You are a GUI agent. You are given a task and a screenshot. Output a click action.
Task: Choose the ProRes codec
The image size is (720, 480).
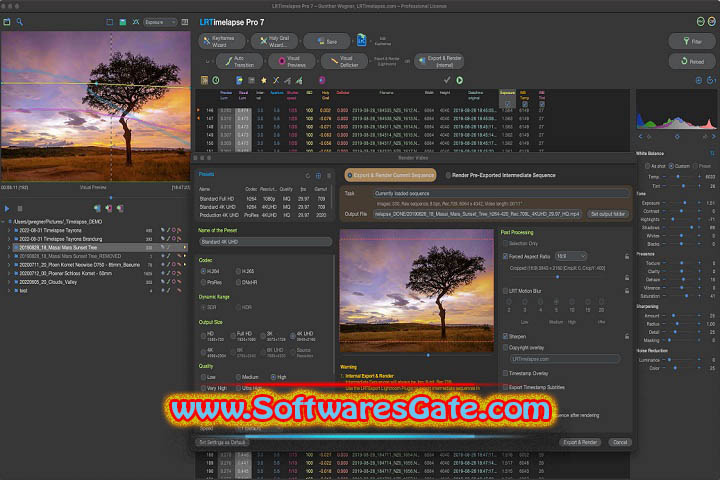point(211,282)
